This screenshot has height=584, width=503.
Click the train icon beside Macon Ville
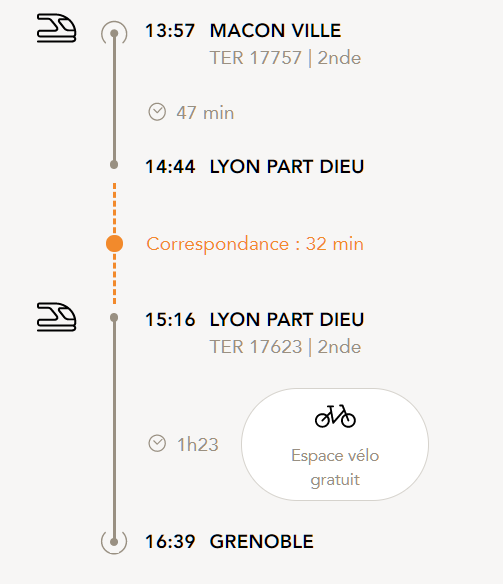click(x=56, y=28)
